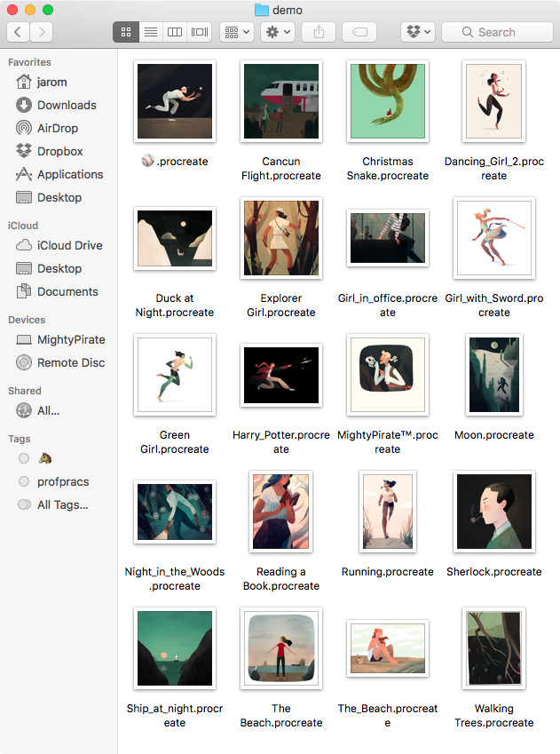Select the Duck at Night.procreate thumbnail
The height and width of the screenshot is (754, 560).
tap(175, 238)
